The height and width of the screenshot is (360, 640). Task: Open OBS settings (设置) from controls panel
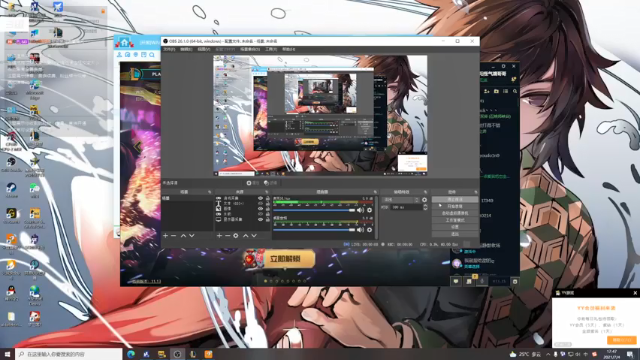point(455,227)
